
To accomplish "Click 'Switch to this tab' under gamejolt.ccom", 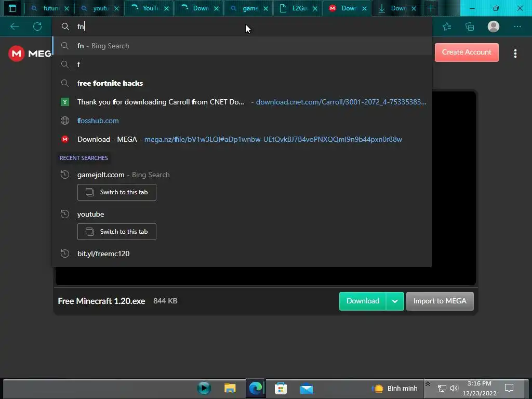I will (x=117, y=192).
